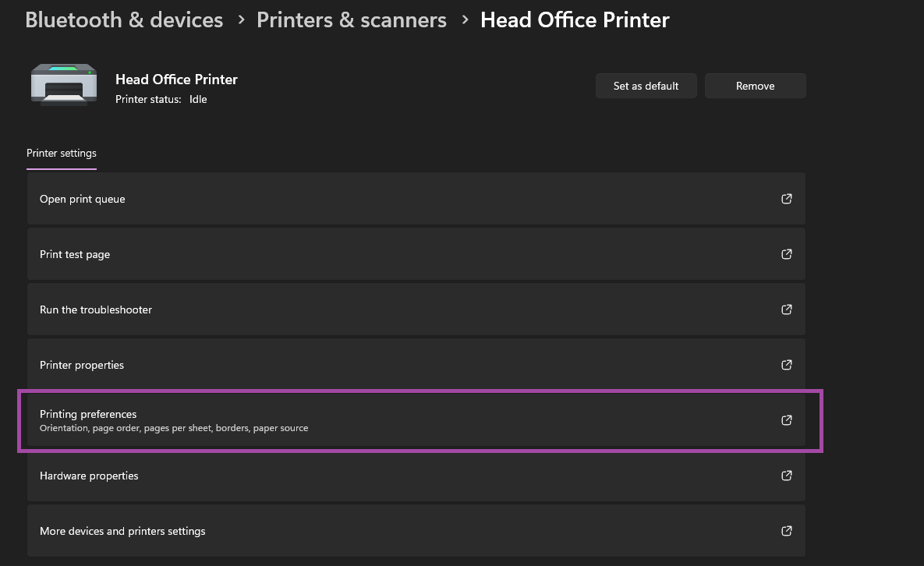Image resolution: width=924 pixels, height=566 pixels.
Task: Open Printer properties via its label text
Action: 82,365
